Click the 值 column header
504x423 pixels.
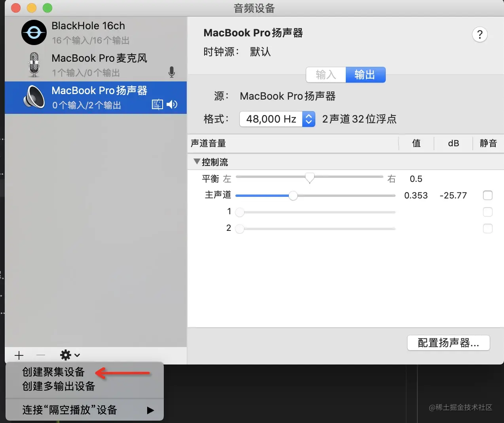pos(416,143)
